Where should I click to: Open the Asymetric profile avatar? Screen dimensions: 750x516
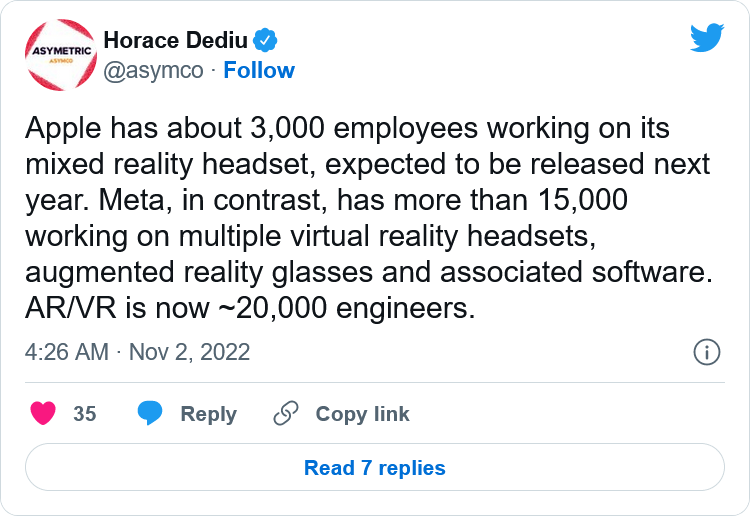click(61, 55)
